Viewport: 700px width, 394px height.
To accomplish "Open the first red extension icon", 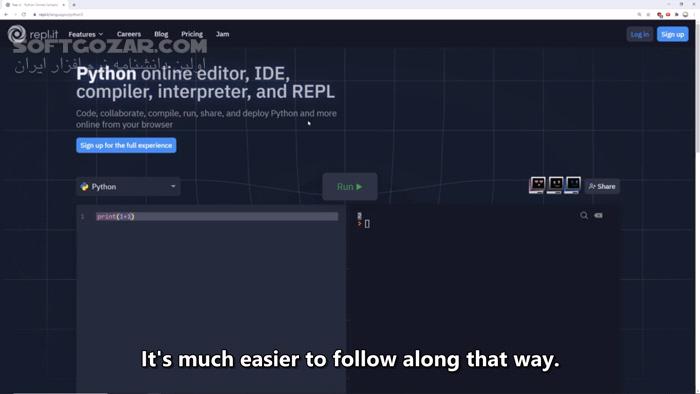I will (660, 14).
